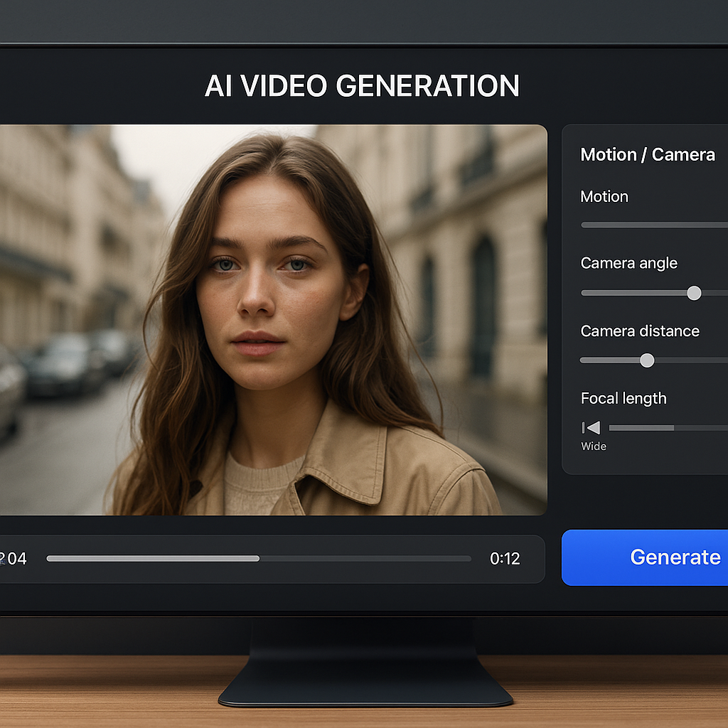
Task: Click the Camera angle label
Action: [x=628, y=263]
